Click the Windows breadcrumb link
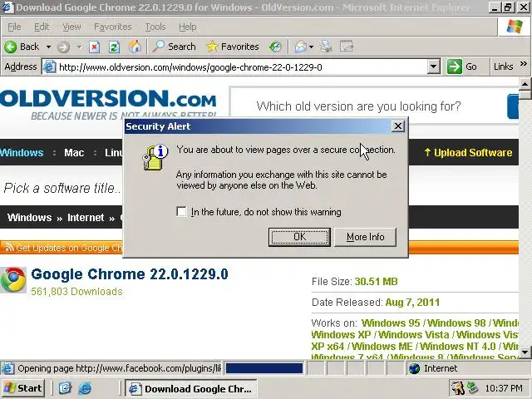 tap(30, 218)
